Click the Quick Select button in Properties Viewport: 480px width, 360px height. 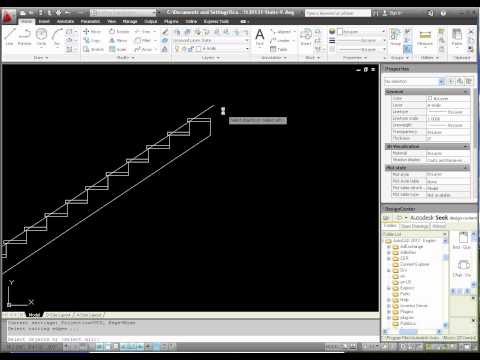tap(469, 81)
